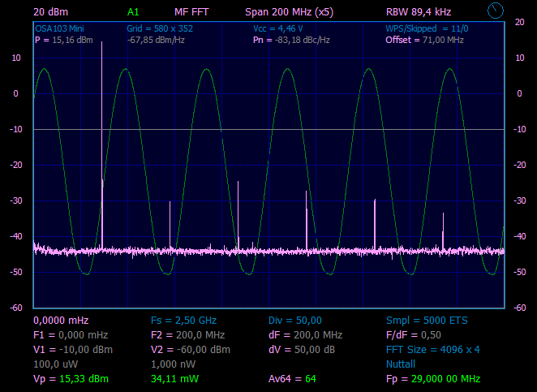Click the Offset = 71,00 MHz readout
The width and height of the screenshot is (537, 392).
424,40
